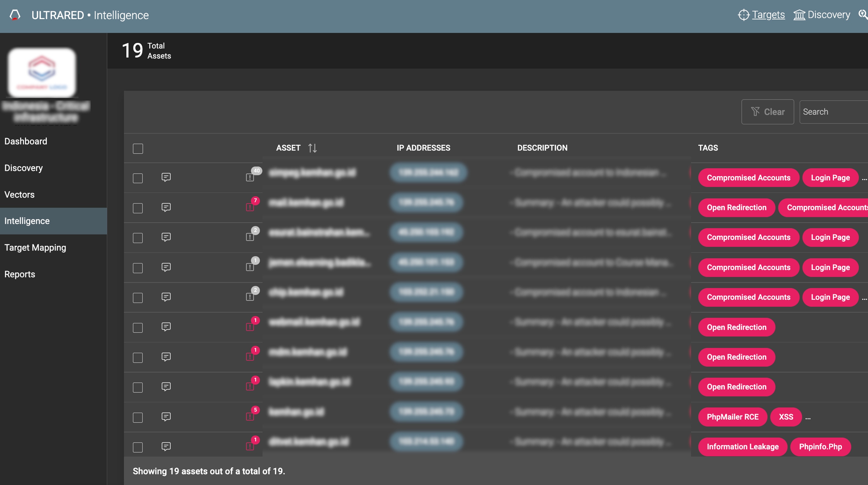
Task: Click the Tags column header
Action: pos(708,148)
